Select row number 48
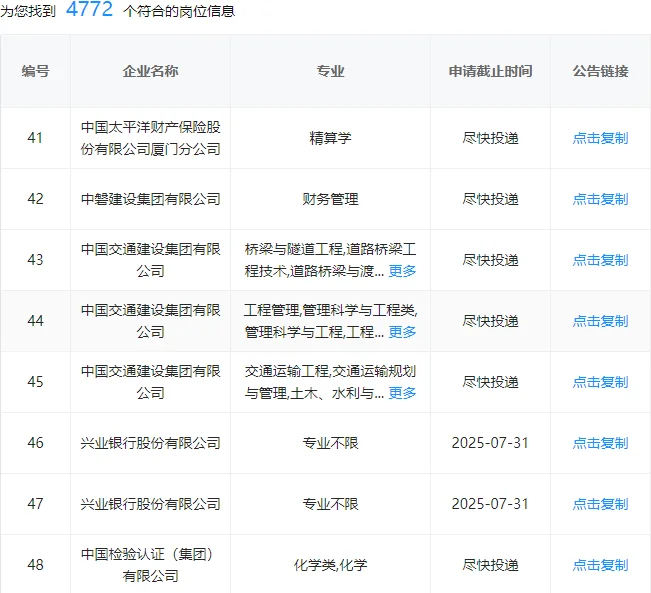The width and height of the screenshot is (651, 593). [35, 565]
